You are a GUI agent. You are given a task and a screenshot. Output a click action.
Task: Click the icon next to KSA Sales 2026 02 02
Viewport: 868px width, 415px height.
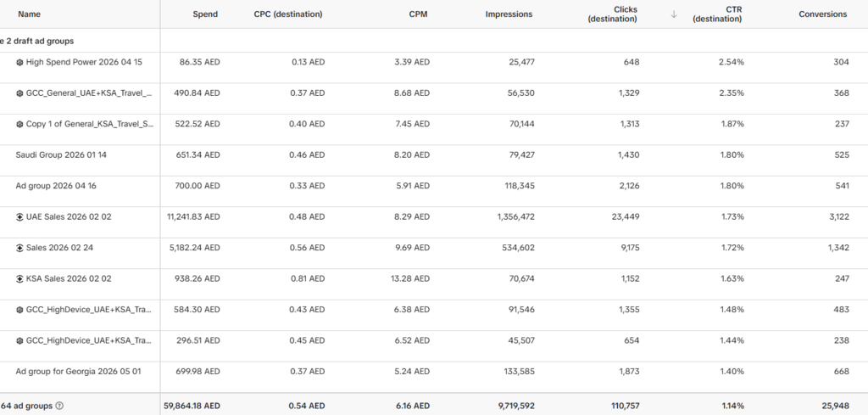19,279
